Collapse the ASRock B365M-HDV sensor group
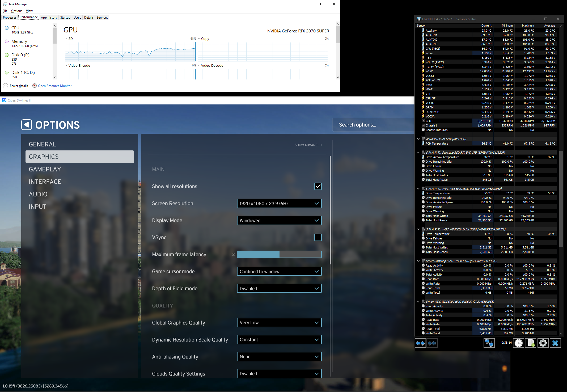 click(x=418, y=139)
